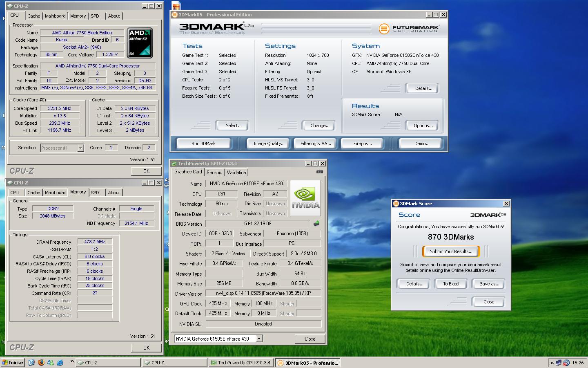Open the Iniciar start menu
This screenshot has height=368, width=588.
13,363
